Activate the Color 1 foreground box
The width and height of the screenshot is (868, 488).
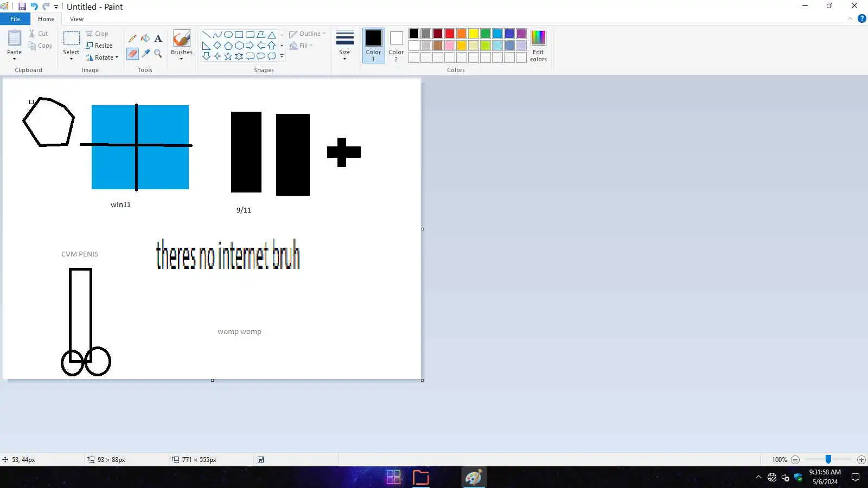click(x=373, y=45)
